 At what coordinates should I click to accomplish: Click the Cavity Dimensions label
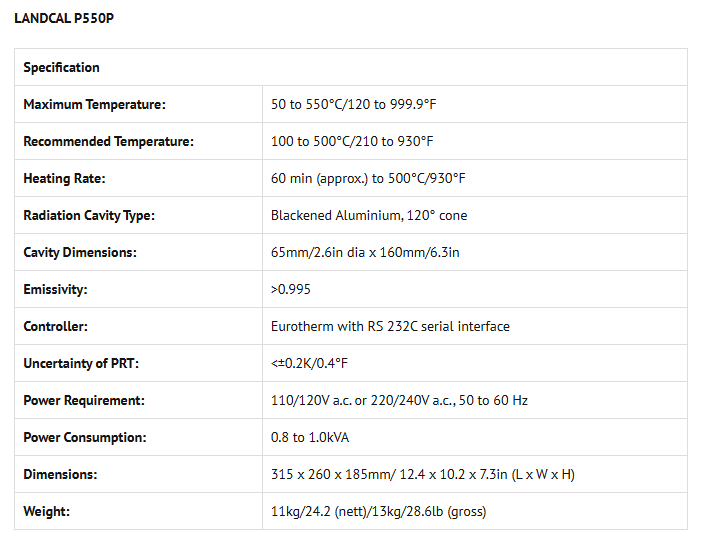(80, 253)
